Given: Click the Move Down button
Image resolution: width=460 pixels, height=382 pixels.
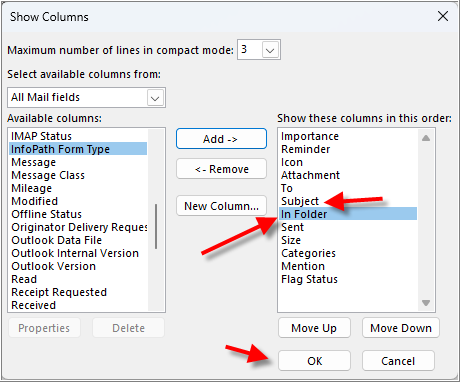Looking at the screenshot, I should click(401, 328).
